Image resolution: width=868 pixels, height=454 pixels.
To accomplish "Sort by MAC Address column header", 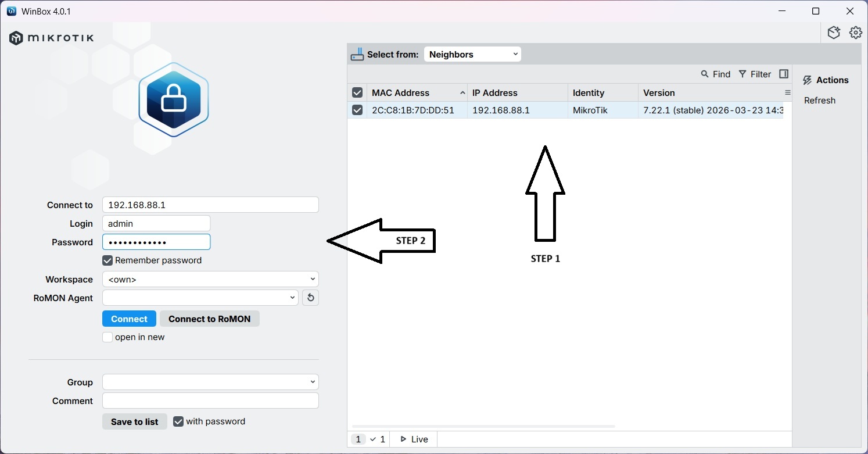I will tap(417, 92).
